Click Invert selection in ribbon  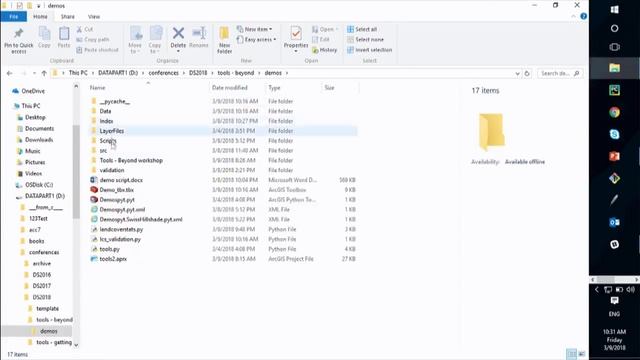369,50
